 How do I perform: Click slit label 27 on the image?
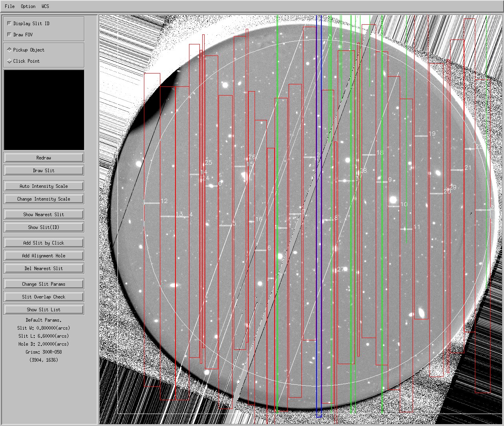(x=341, y=269)
